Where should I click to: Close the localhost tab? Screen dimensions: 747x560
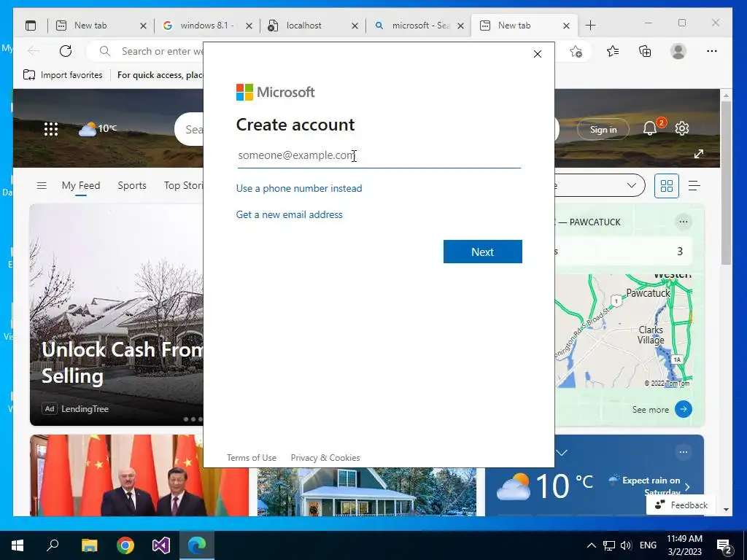(x=355, y=26)
